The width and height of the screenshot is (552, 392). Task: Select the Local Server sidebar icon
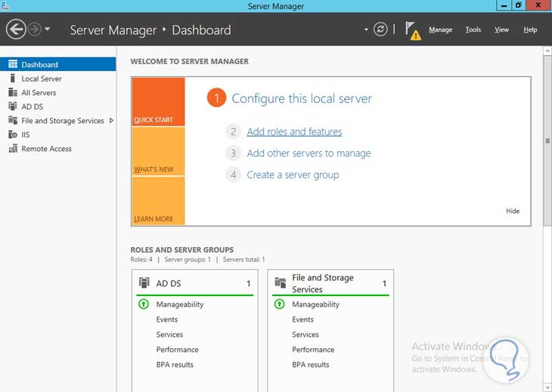coord(13,79)
